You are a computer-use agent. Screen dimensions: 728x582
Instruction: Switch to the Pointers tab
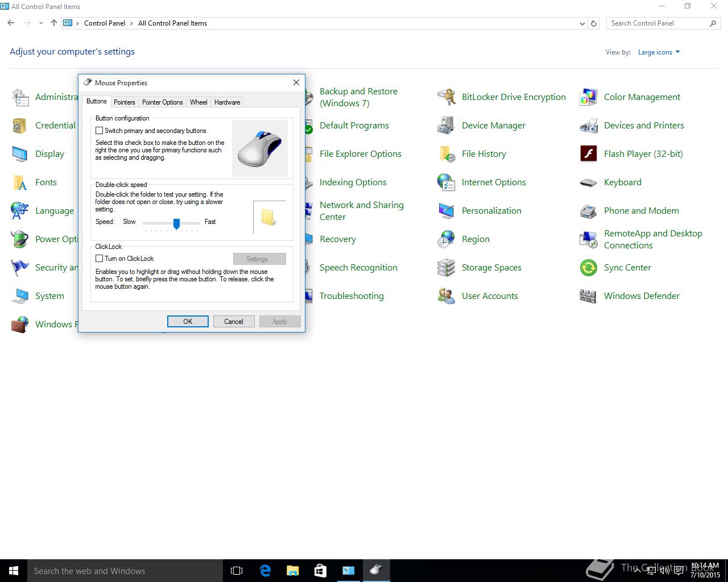tap(124, 102)
